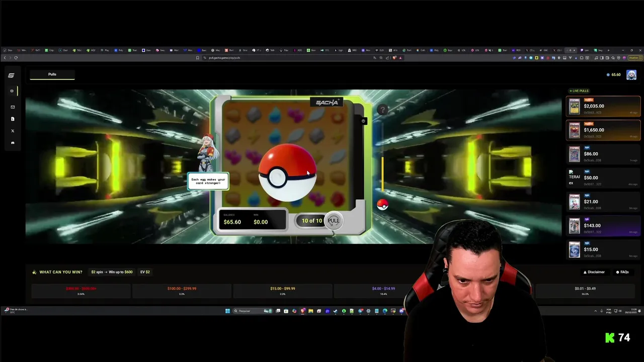Viewport: 644px width, 362px height.
Task: Select the $100.00 - $299.99 prize tier
Action: 182,291
